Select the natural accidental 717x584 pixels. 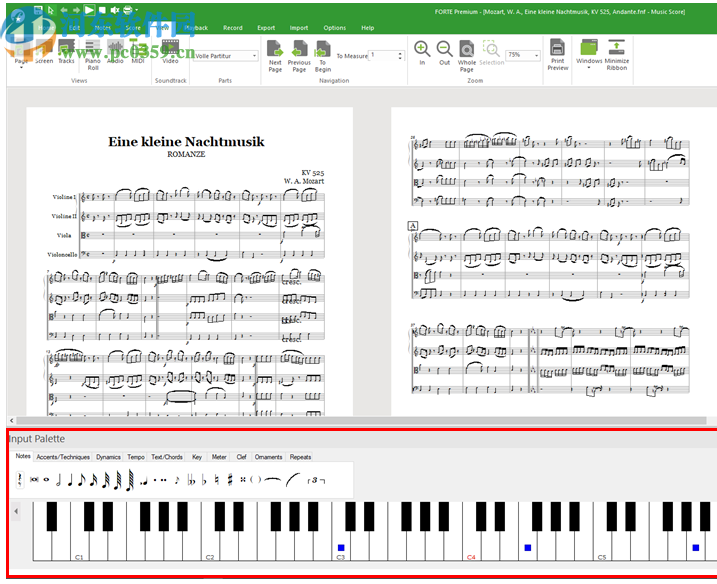coord(217,480)
